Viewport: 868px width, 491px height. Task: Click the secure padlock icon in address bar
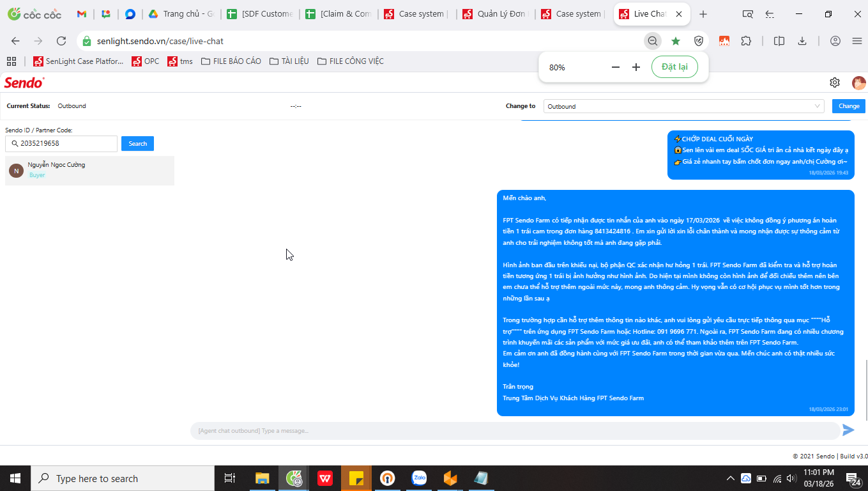click(x=87, y=41)
